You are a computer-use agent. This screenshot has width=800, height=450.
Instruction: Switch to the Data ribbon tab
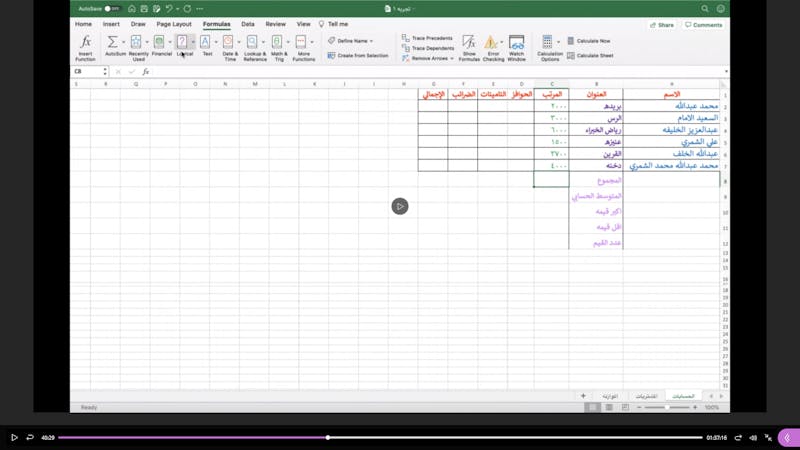click(x=247, y=24)
